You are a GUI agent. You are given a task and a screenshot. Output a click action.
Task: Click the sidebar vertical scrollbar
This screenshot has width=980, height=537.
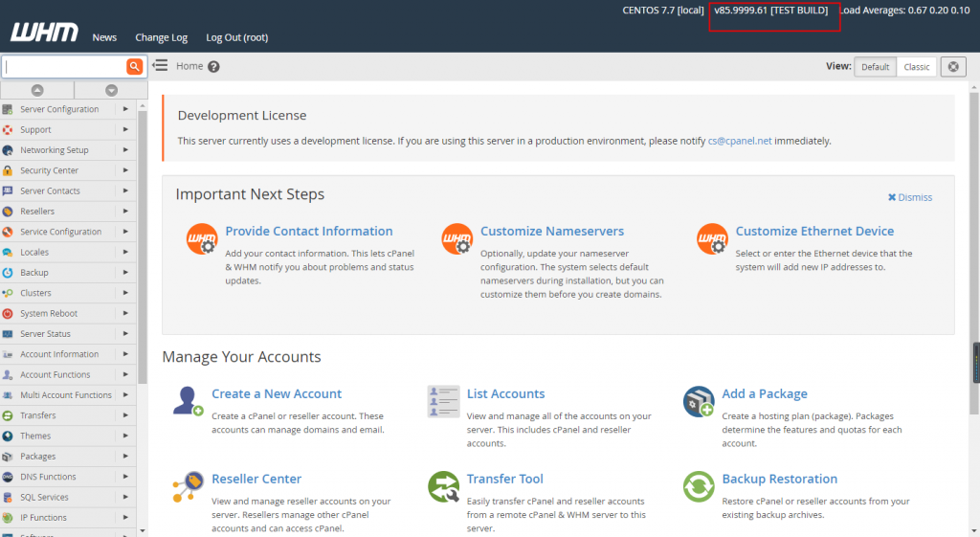[x=143, y=247]
